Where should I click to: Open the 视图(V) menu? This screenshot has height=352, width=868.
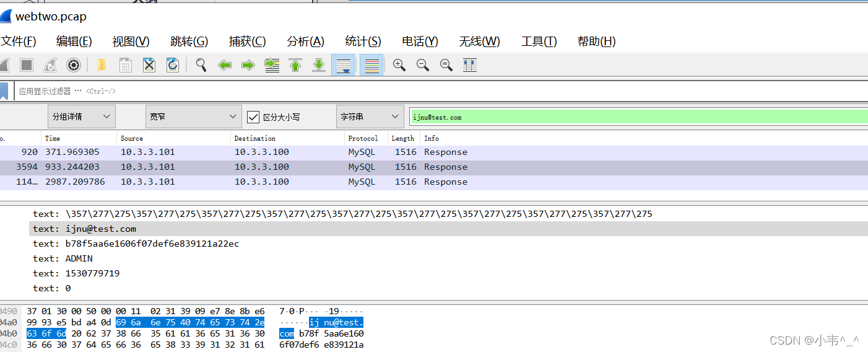click(x=131, y=42)
